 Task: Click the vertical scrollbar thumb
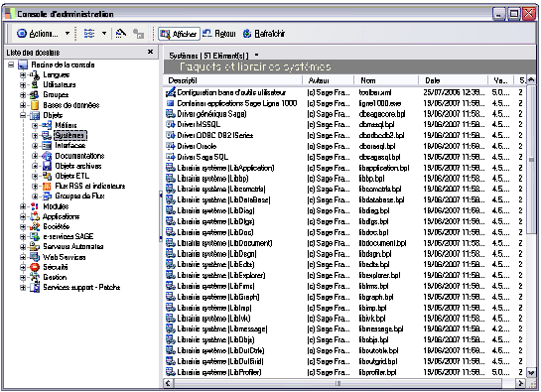(531, 160)
